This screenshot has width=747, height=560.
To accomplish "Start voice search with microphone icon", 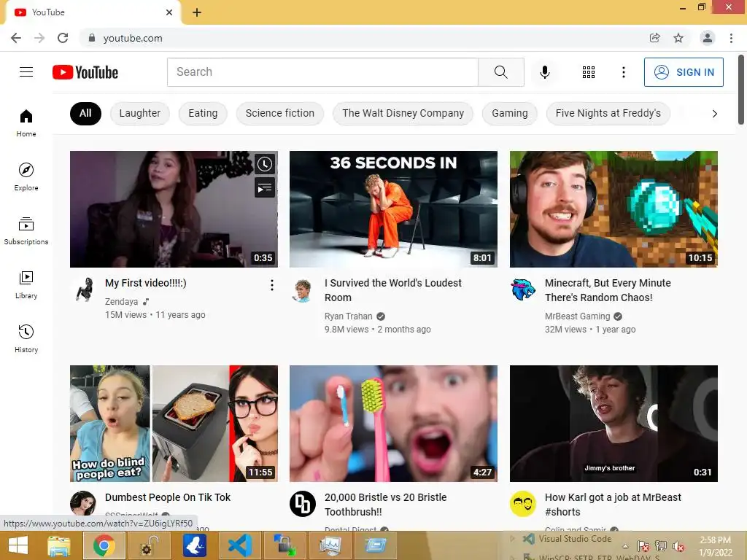I will point(544,72).
